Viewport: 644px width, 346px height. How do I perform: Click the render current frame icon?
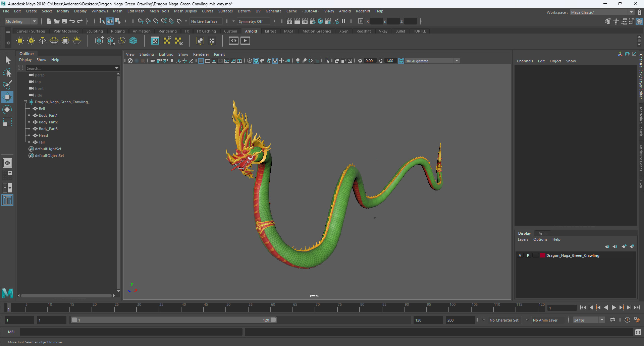pyautogui.click(x=297, y=21)
